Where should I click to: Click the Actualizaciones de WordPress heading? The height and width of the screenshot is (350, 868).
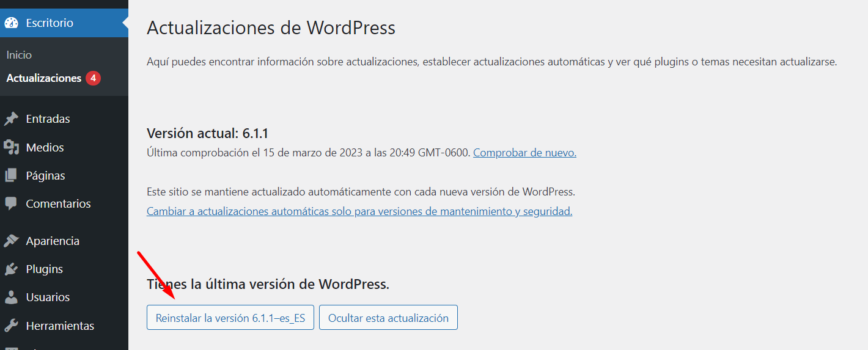click(x=271, y=28)
